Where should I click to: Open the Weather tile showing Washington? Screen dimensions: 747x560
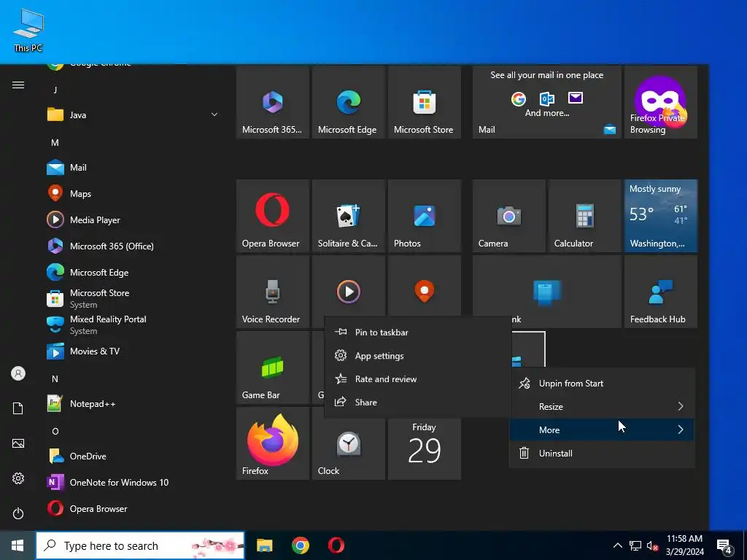(x=661, y=216)
